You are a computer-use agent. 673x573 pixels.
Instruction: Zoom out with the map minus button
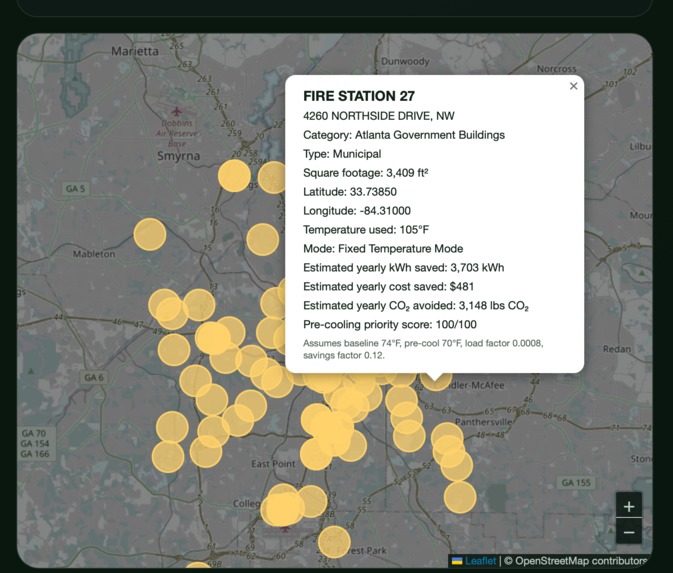coord(629,532)
